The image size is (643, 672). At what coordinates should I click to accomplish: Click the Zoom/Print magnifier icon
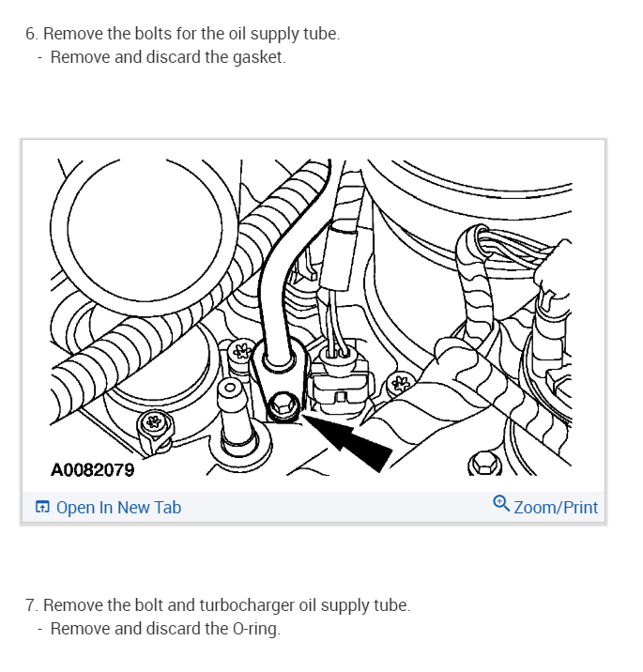[x=500, y=503]
